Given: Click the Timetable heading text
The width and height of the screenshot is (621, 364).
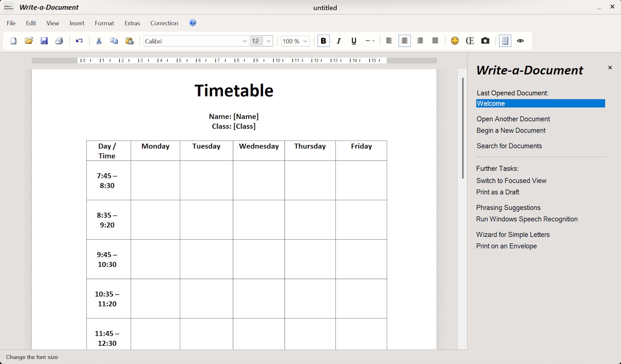Looking at the screenshot, I should [234, 91].
